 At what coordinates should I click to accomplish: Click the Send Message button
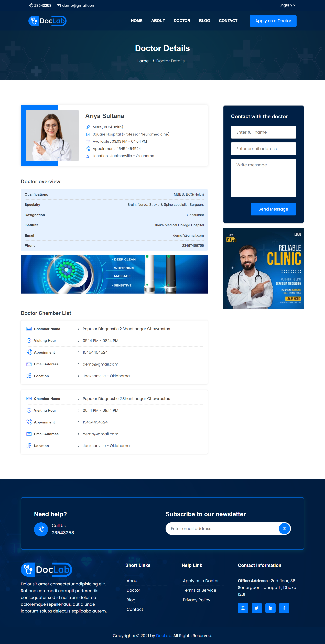(273, 209)
